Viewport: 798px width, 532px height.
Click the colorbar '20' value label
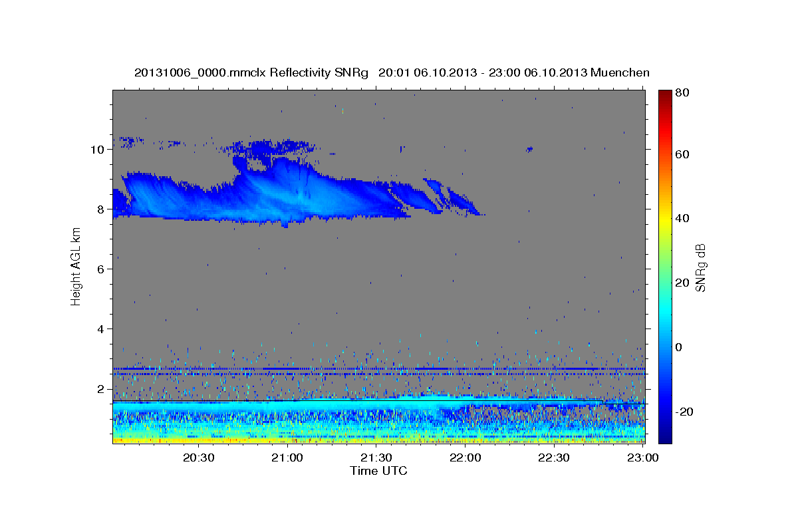pos(682,283)
